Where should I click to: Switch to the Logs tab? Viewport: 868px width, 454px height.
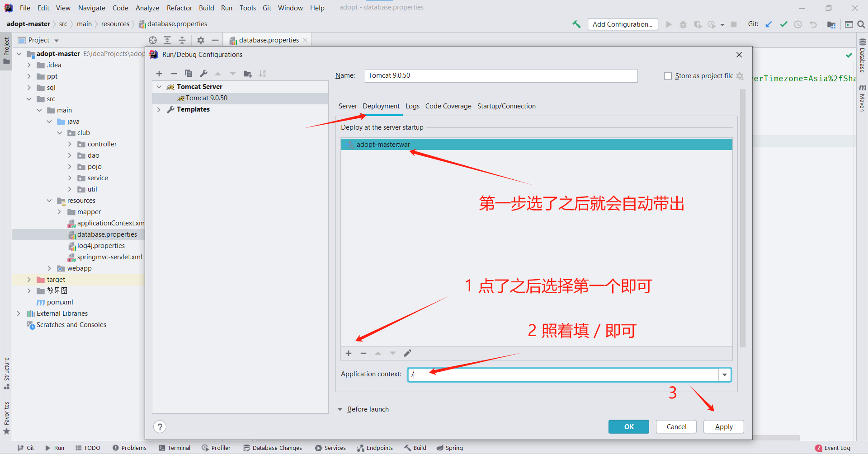click(412, 106)
